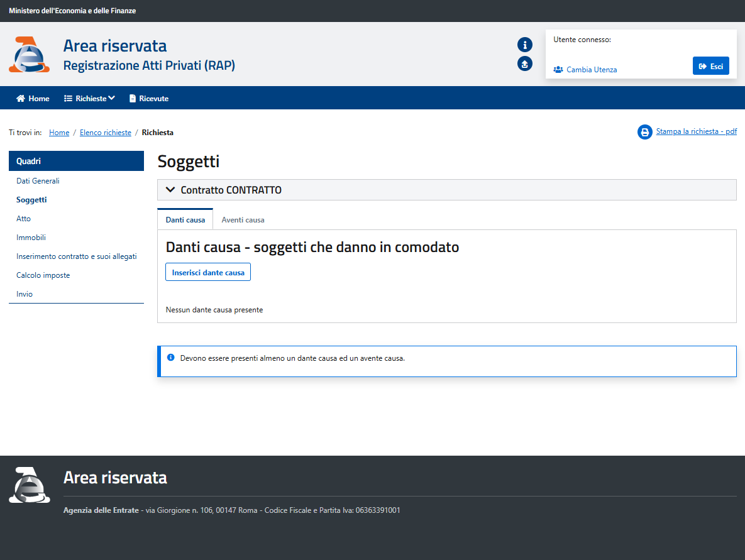745x560 pixels.
Task: Open the Ricevute menu item
Action: [149, 98]
